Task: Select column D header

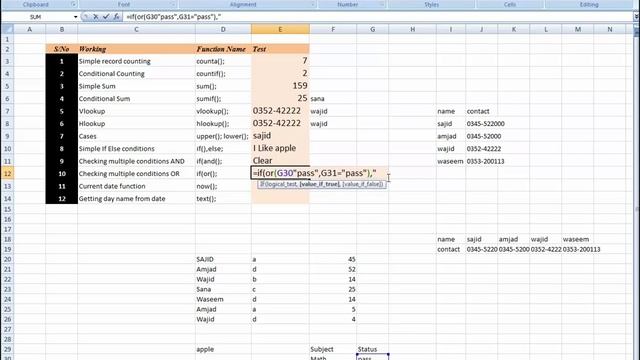Action: click(x=223, y=29)
